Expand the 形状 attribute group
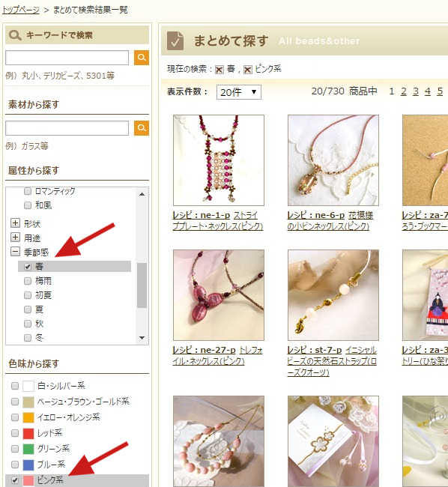This screenshot has width=448, height=487. (x=15, y=223)
